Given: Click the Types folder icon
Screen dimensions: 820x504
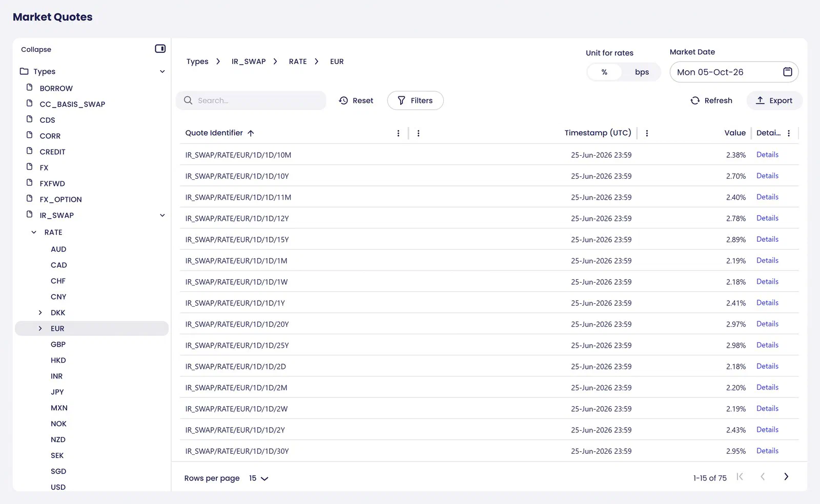Looking at the screenshot, I should click(x=24, y=71).
